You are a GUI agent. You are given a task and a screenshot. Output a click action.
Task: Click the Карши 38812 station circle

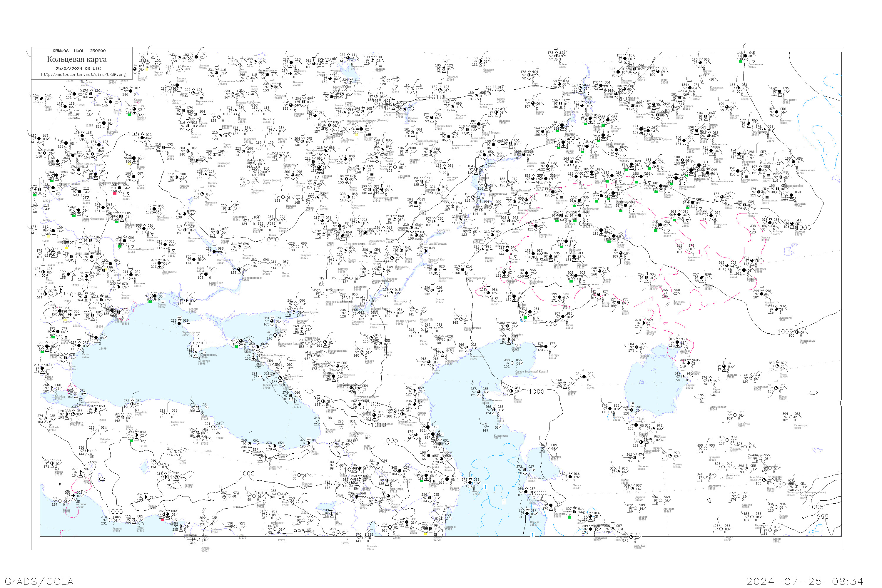tap(776, 507)
